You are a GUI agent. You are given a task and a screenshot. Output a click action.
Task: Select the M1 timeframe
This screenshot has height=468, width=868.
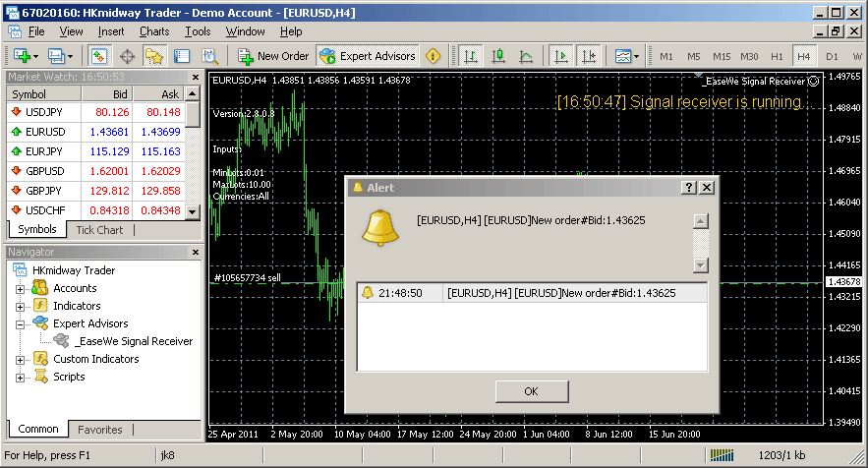click(x=666, y=56)
